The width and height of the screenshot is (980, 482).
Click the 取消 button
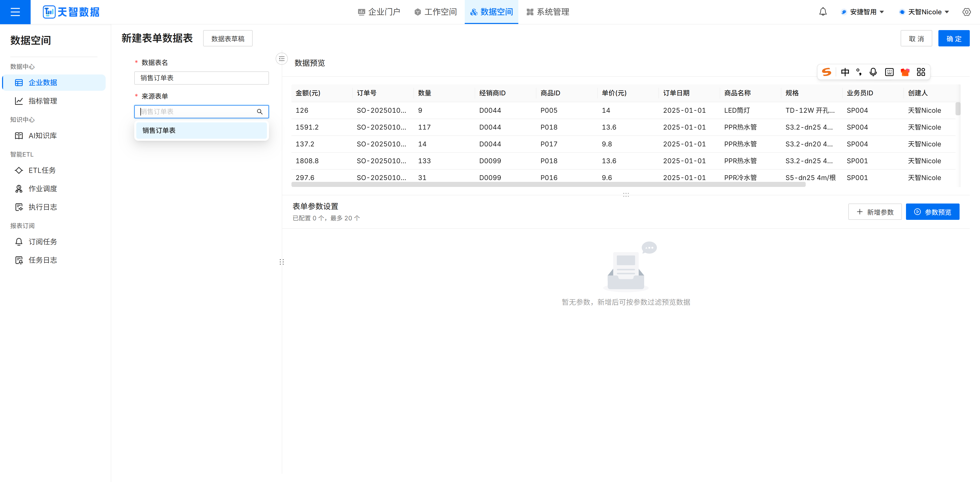[916, 39]
